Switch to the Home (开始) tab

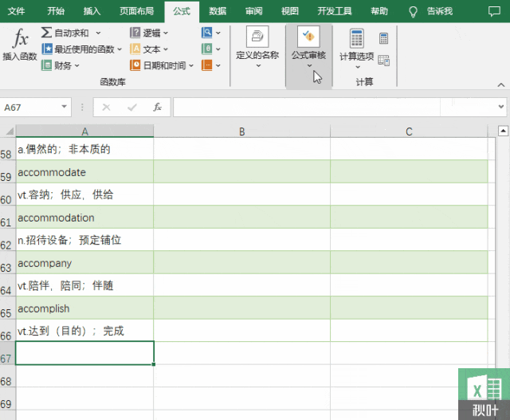pos(56,11)
